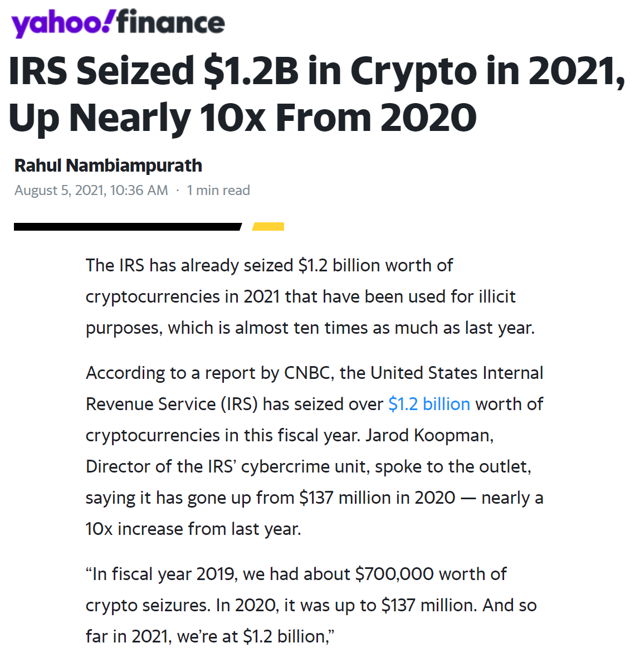This screenshot has width=635, height=672.
Task: Click the Yahoo Finance logo
Action: pyautogui.click(x=118, y=23)
